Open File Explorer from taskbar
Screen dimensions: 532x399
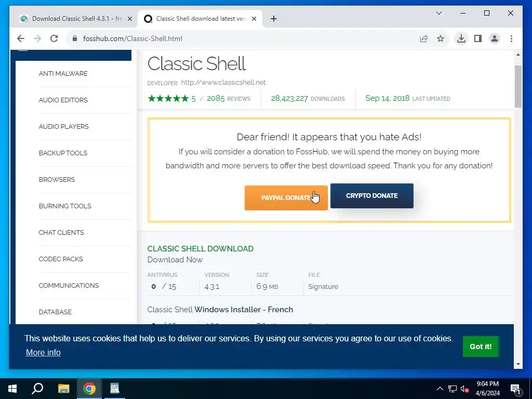click(x=63, y=389)
